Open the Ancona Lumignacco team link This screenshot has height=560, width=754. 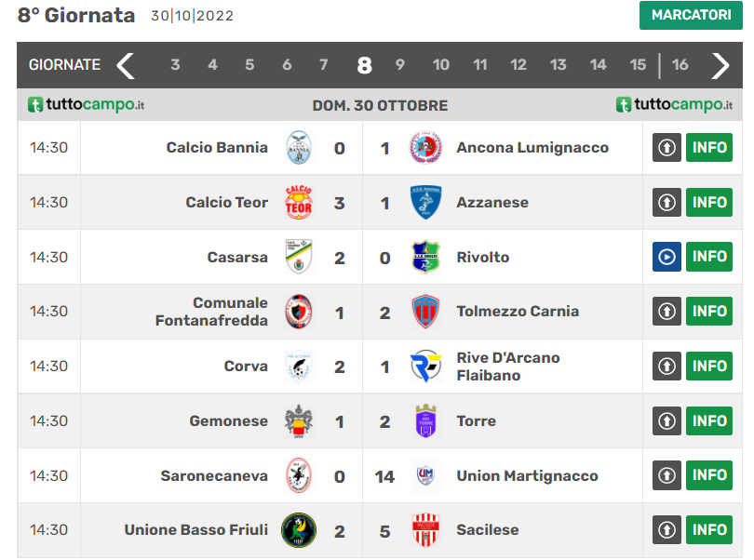point(532,148)
